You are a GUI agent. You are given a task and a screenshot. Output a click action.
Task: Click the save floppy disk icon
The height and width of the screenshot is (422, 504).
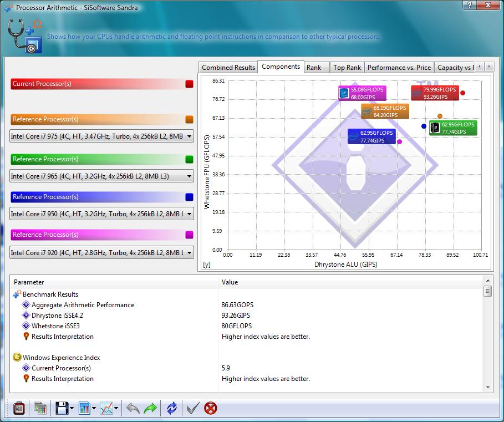60,409
